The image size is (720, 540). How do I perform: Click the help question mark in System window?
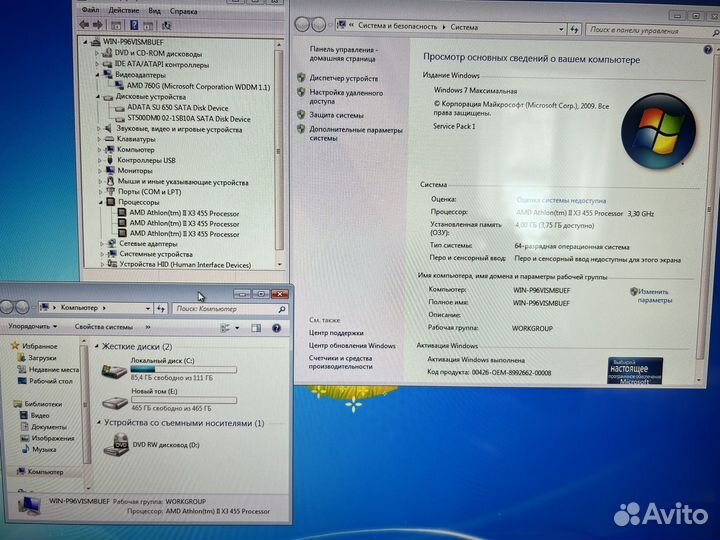tap(708, 50)
